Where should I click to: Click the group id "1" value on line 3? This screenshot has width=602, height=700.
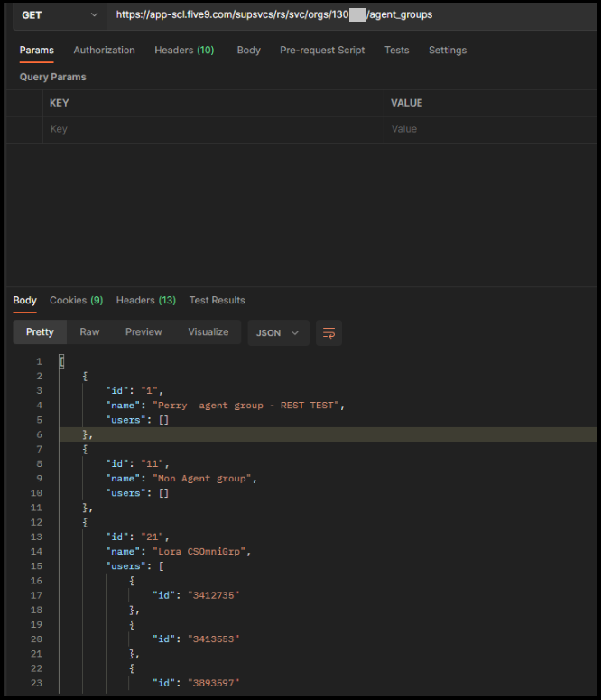150,390
